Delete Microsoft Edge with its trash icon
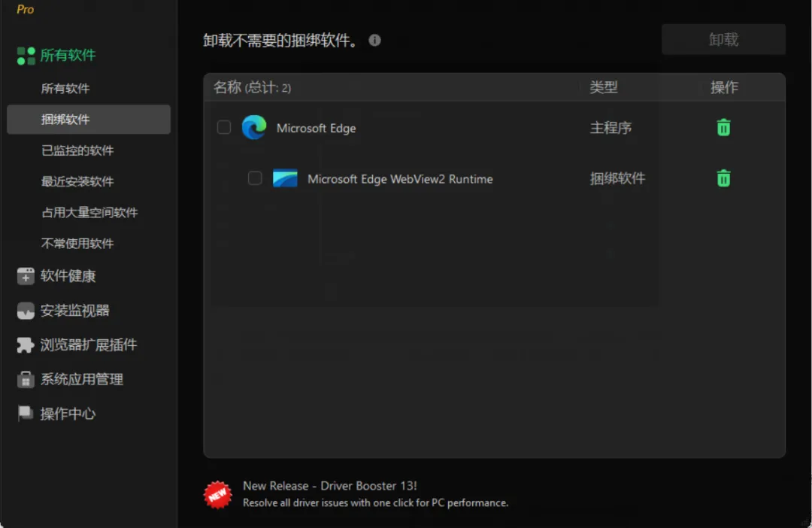Image resolution: width=812 pixels, height=528 pixels. tap(723, 127)
